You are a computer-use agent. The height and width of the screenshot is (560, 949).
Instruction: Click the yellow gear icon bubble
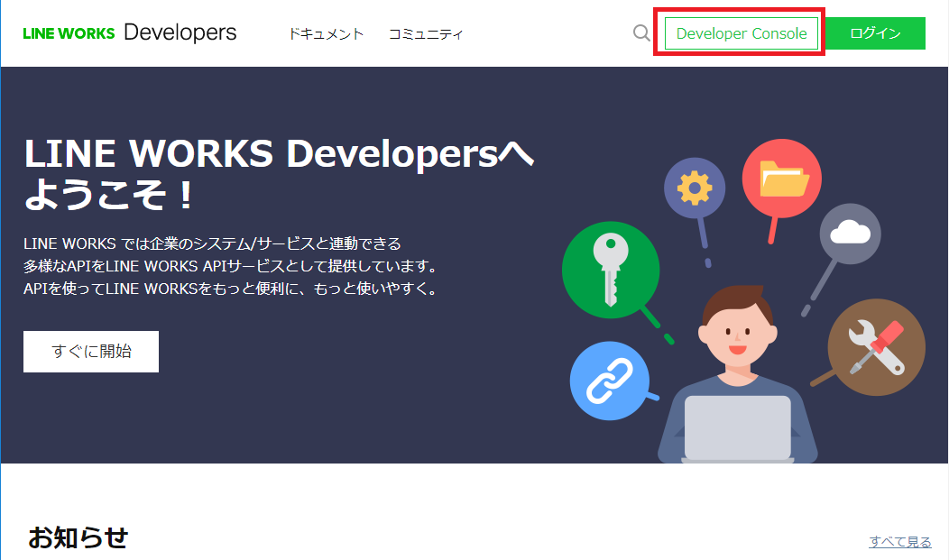(694, 188)
